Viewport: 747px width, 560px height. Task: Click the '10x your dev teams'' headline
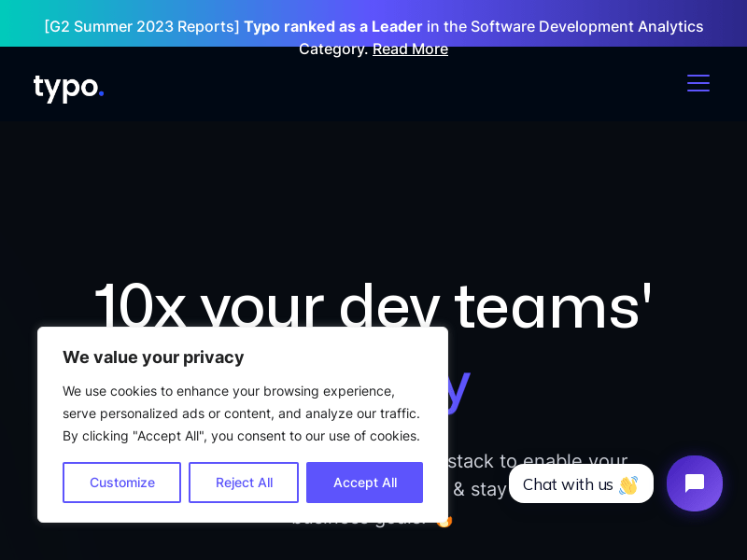373,305
